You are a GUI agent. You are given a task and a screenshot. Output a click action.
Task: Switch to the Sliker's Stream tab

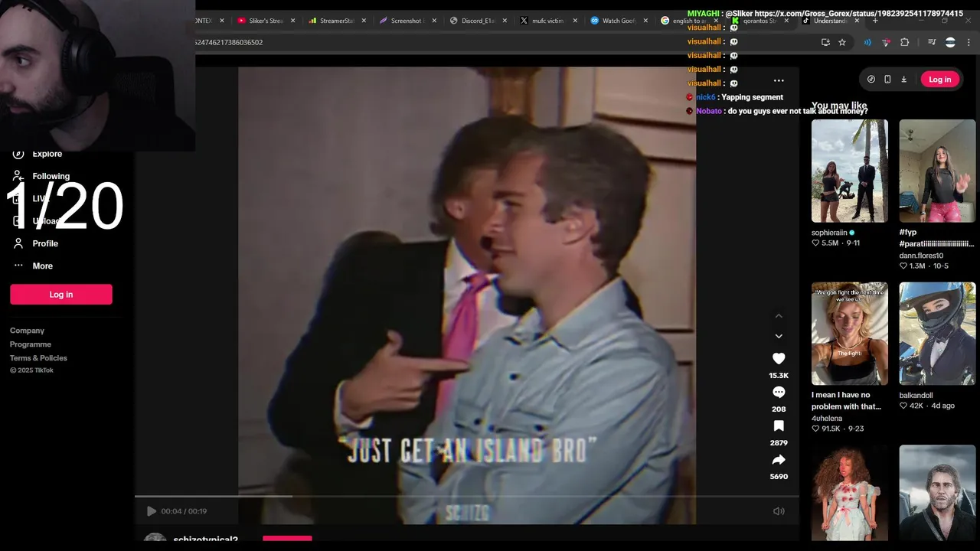click(x=266, y=21)
